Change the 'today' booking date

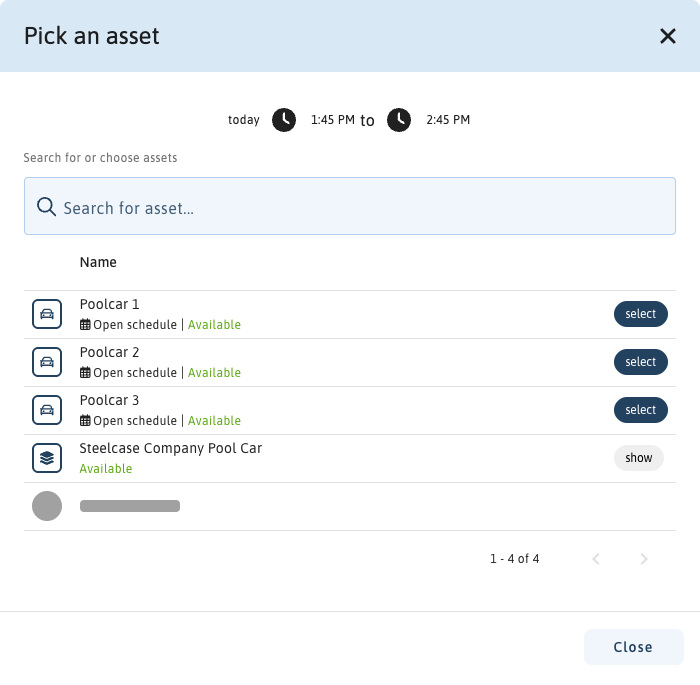(x=243, y=120)
